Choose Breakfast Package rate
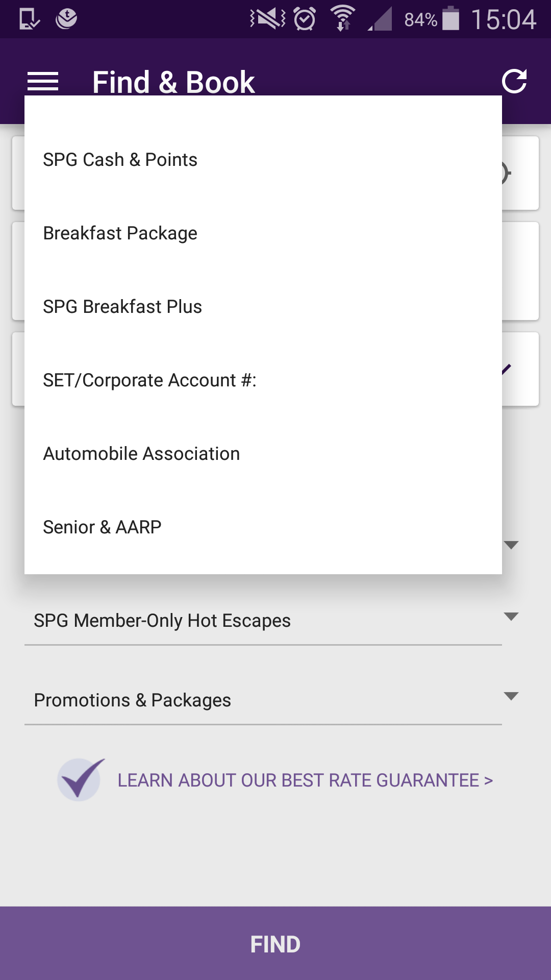 tap(120, 233)
